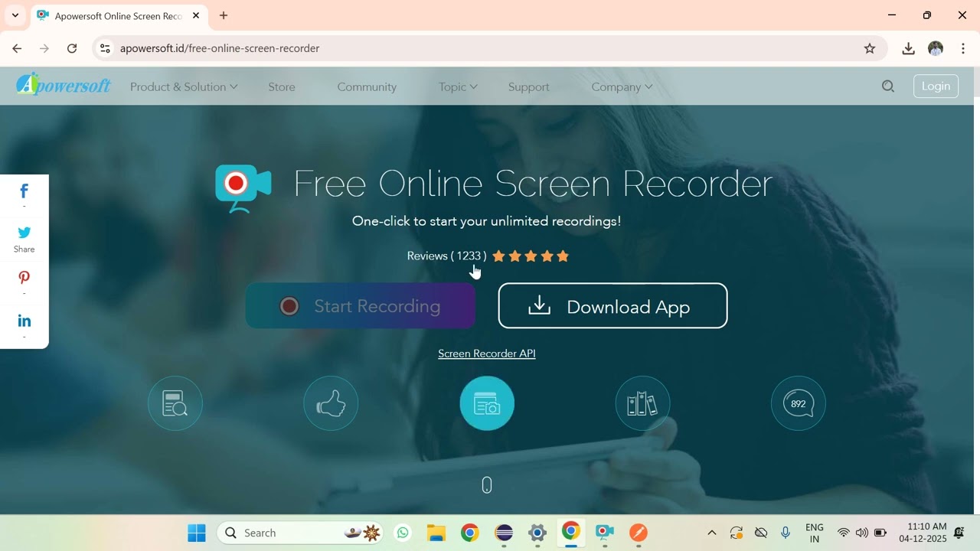Click the Login button
Viewport: 980px width, 551px height.
[936, 86]
